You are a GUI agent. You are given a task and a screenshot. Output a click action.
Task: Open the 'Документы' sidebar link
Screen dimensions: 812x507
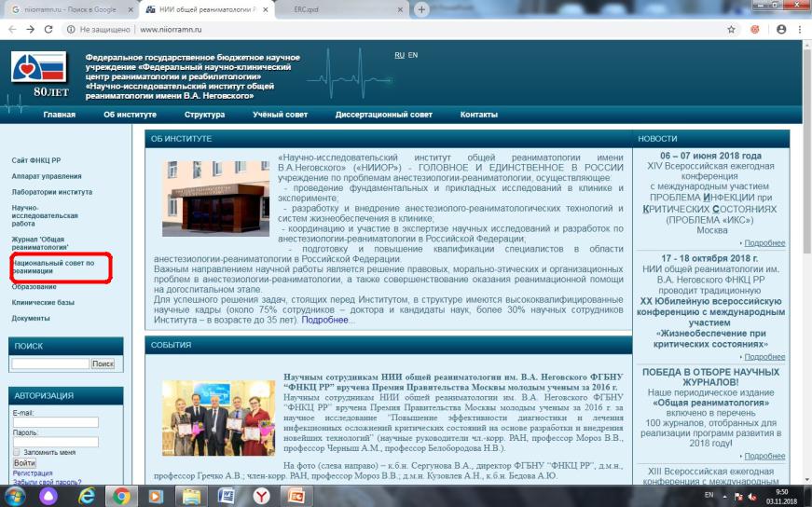pyautogui.click(x=31, y=319)
